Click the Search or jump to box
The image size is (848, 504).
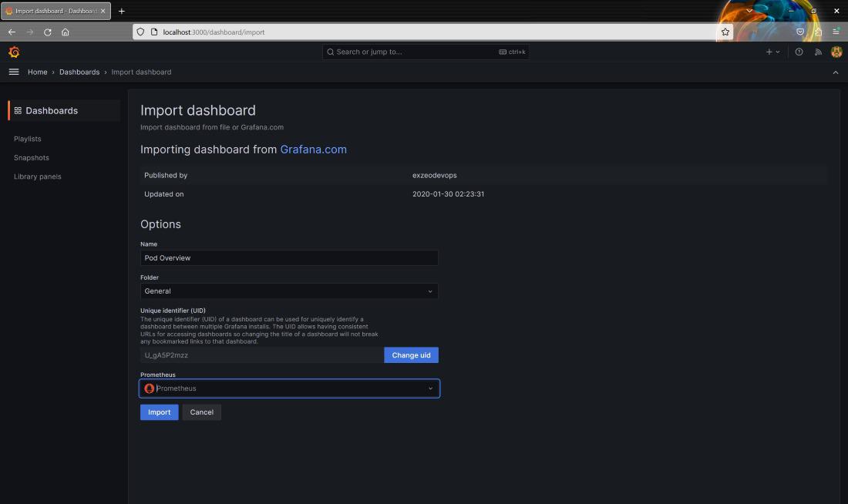click(426, 52)
